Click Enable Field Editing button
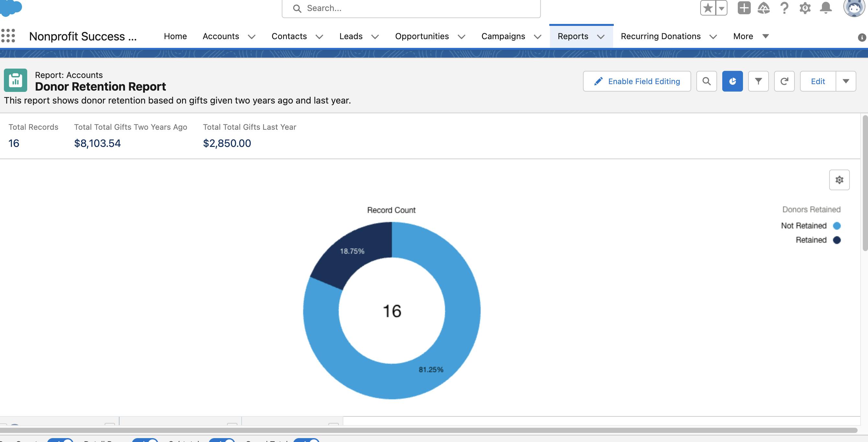 coord(637,81)
